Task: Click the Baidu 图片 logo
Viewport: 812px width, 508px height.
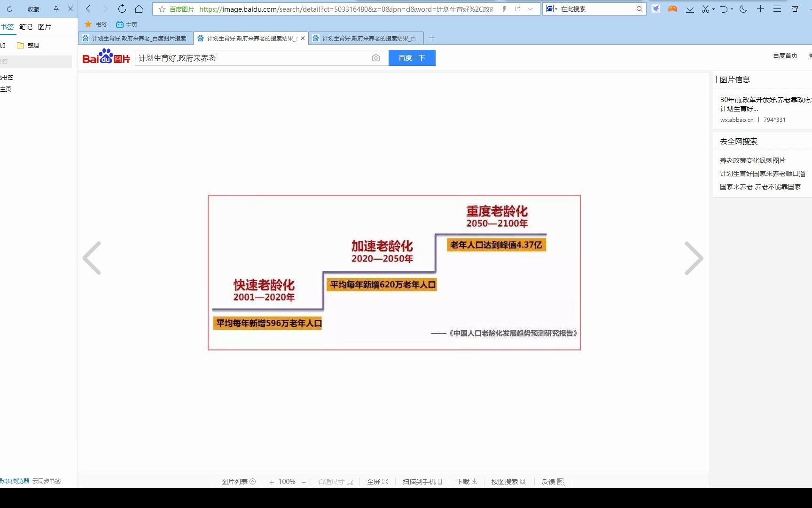Action: (x=106, y=56)
